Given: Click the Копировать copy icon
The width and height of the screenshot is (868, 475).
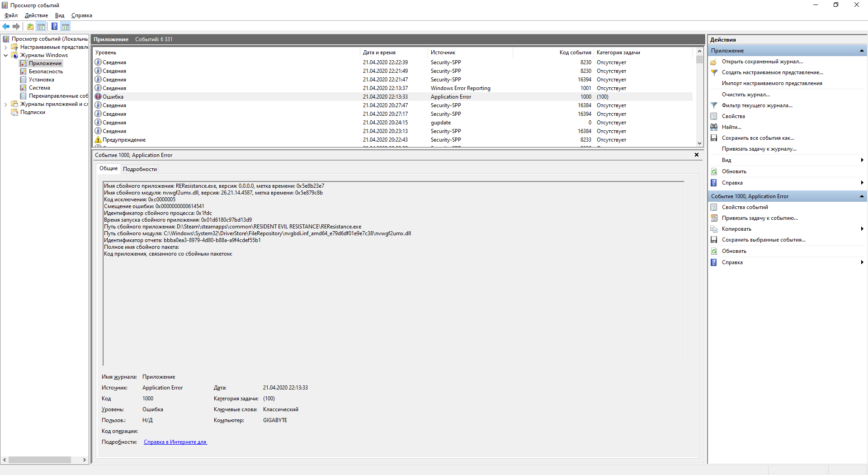Looking at the screenshot, I should 714,229.
